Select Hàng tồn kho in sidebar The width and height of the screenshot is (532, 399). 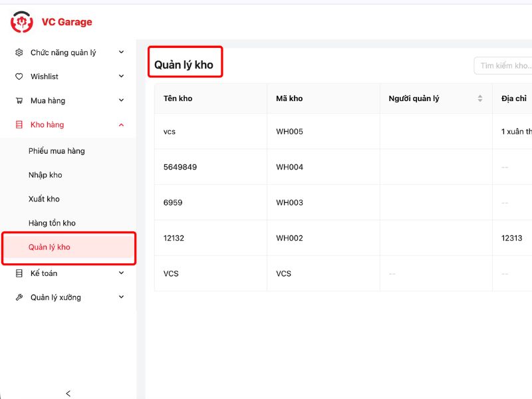pyautogui.click(x=52, y=223)
